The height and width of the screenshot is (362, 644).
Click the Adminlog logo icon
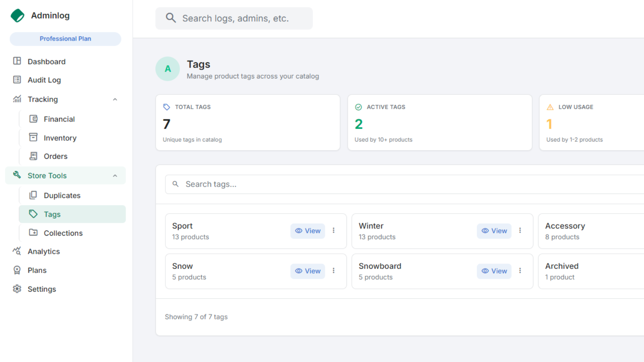(17, 16)
